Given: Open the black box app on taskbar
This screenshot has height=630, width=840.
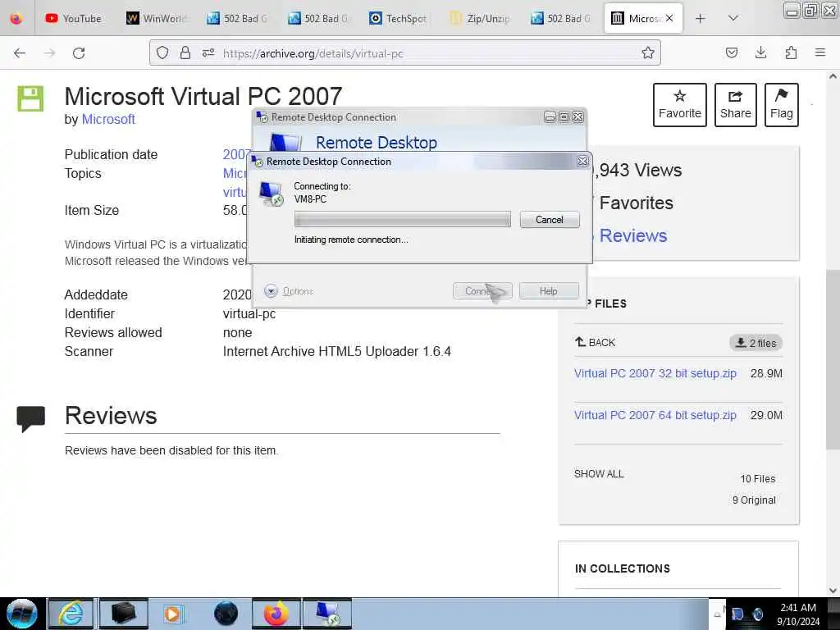Looking at the screenshot, I should [123, 614].
